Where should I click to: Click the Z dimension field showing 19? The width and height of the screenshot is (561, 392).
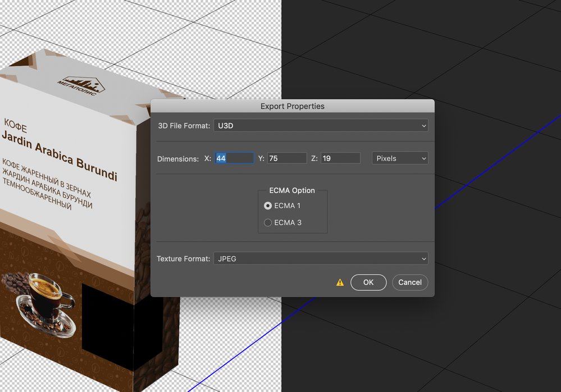point(340,158)
